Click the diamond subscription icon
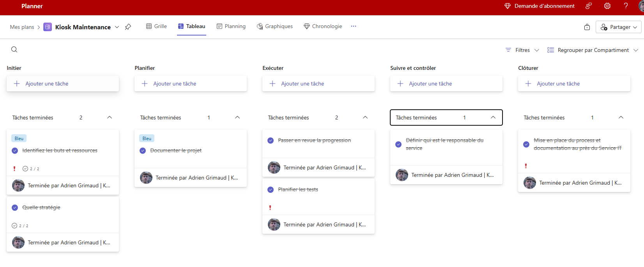Screen dimensions: 644x267 (508, 6)
